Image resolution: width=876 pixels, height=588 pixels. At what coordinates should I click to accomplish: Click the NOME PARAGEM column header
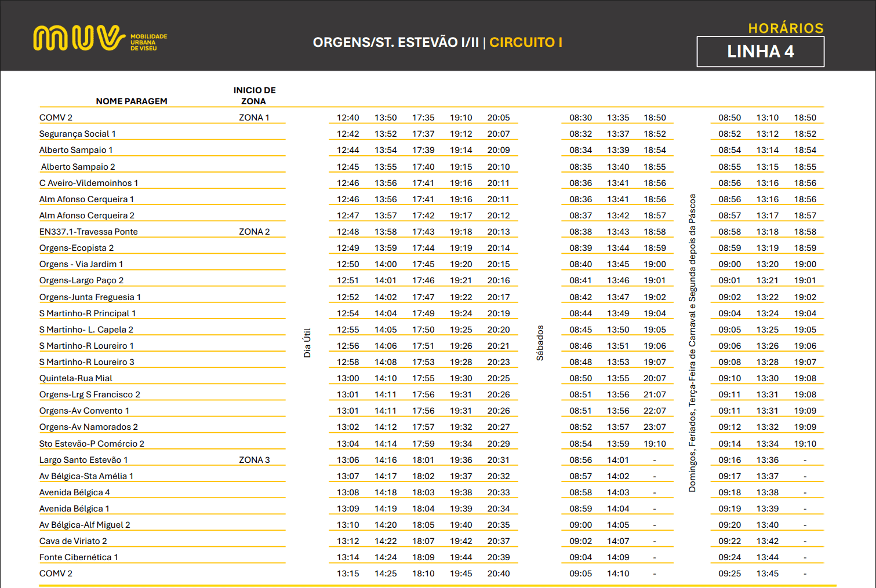132,101
